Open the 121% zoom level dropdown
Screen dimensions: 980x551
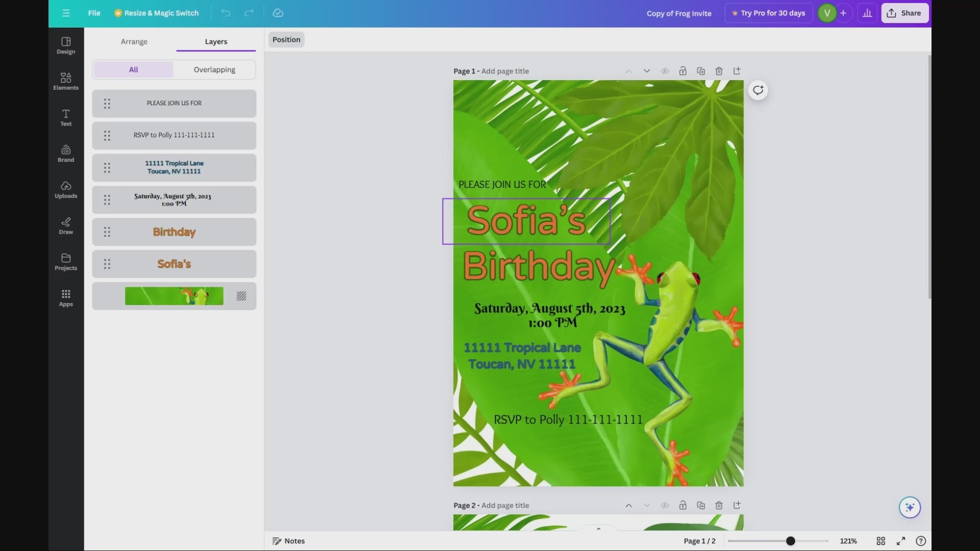848,541
